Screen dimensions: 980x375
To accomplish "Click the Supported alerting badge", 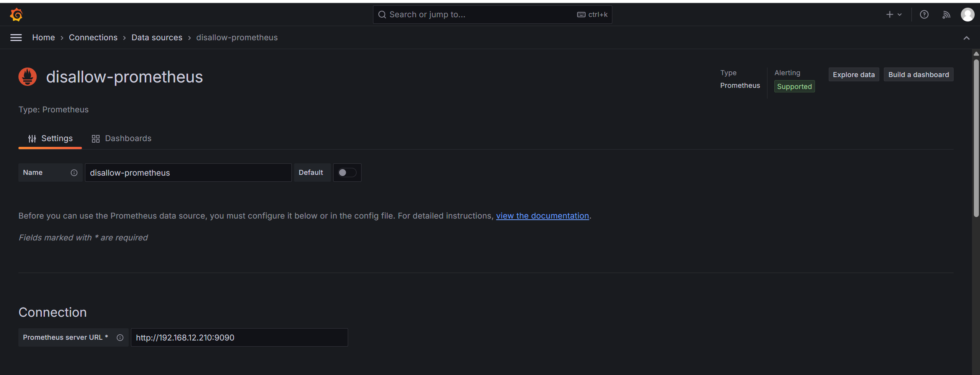I will (794, 87).
